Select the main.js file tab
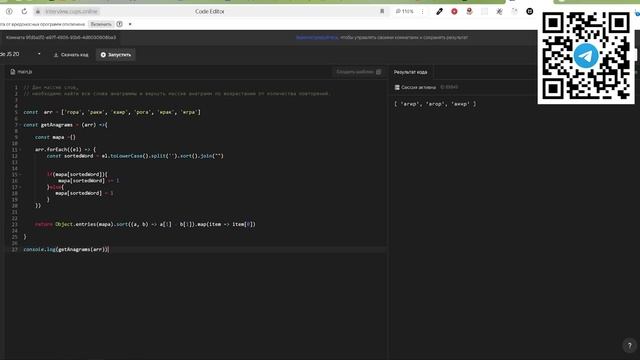Screen dimensions: 640x360 [21, 72]
